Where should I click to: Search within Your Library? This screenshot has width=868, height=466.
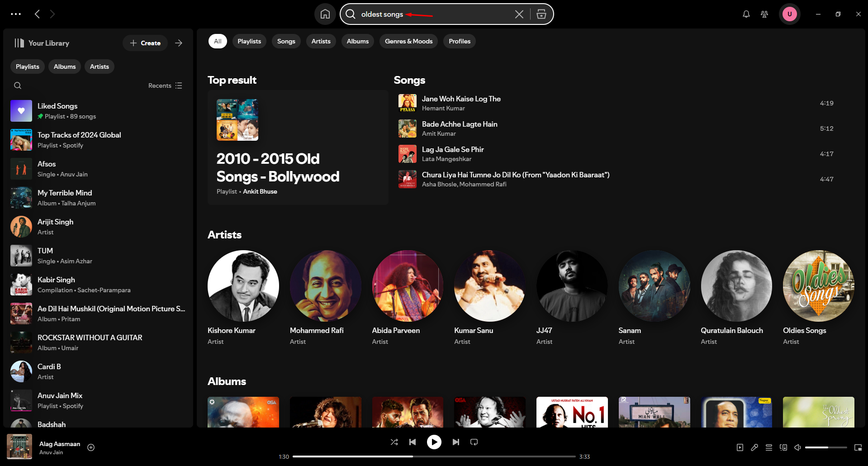(x=18, y=85)
